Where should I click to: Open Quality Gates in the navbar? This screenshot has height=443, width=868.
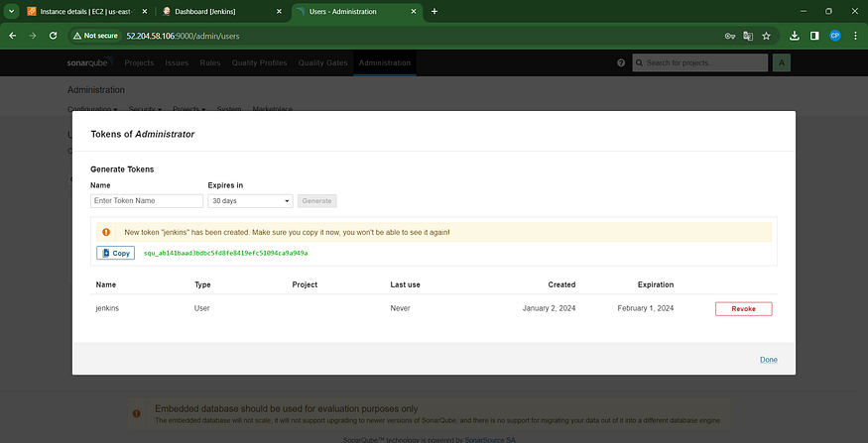click(x=322, y=63)
